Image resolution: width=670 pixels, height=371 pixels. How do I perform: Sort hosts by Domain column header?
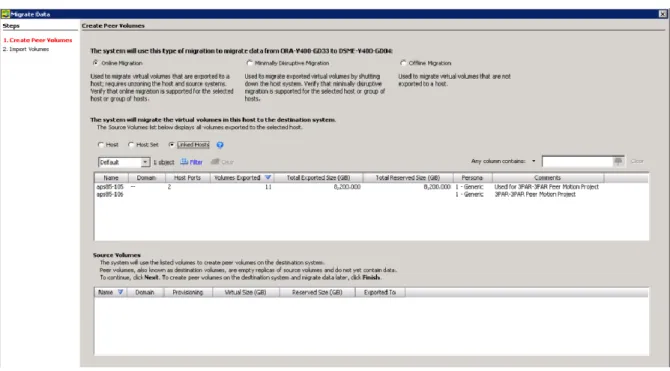tap(146, 177)
